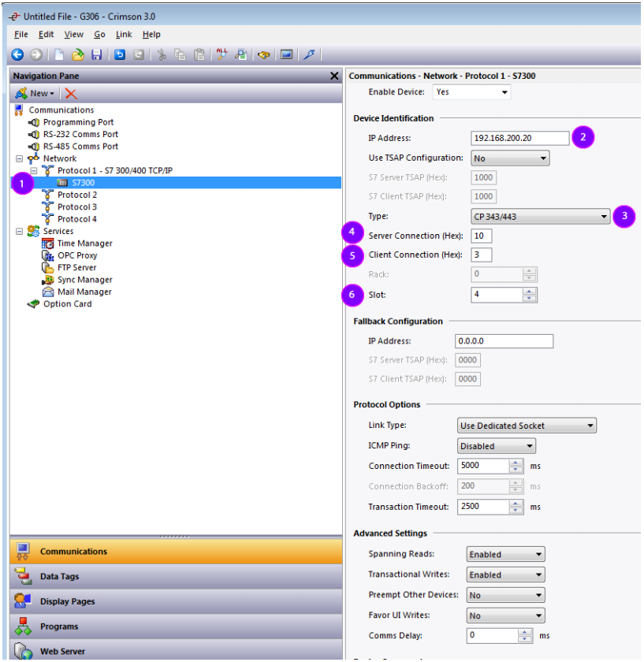Open the Spanning Reads dropdown
Viewport: 644px width, 662px height.
tap(505, 554)
